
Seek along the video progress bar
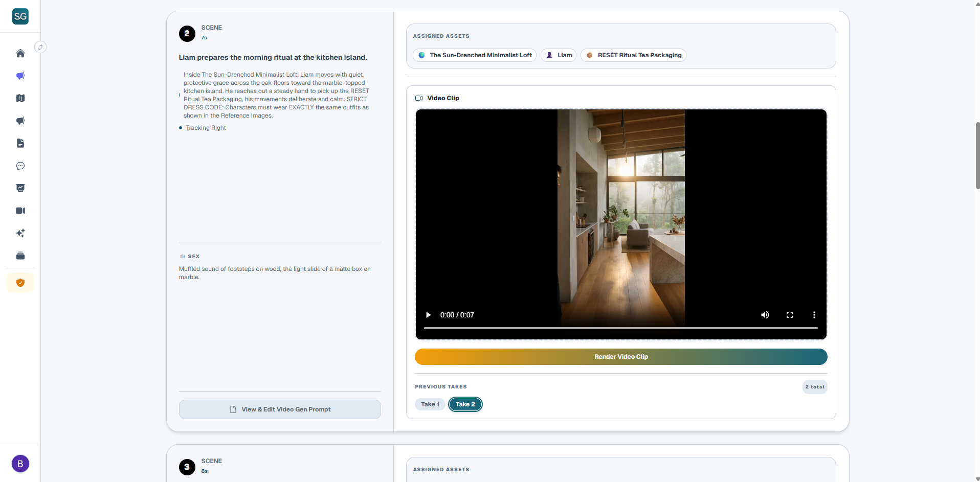point(621,328)
